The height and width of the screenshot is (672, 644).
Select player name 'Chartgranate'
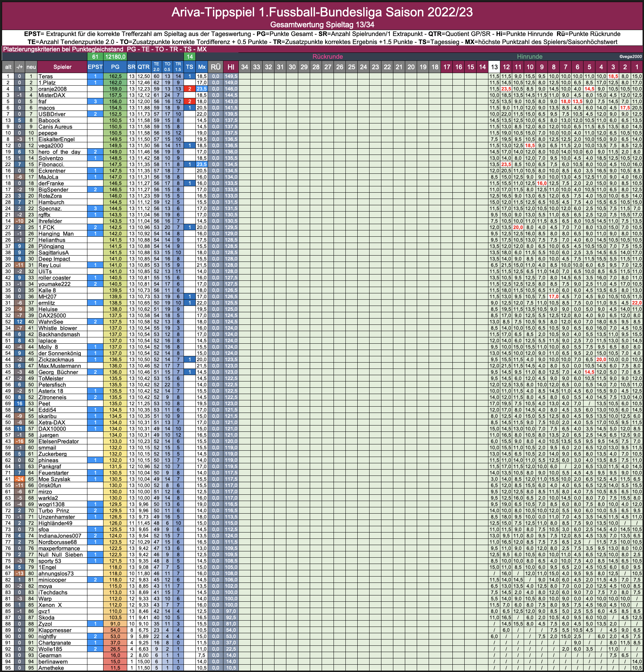(x=55, y=643)
